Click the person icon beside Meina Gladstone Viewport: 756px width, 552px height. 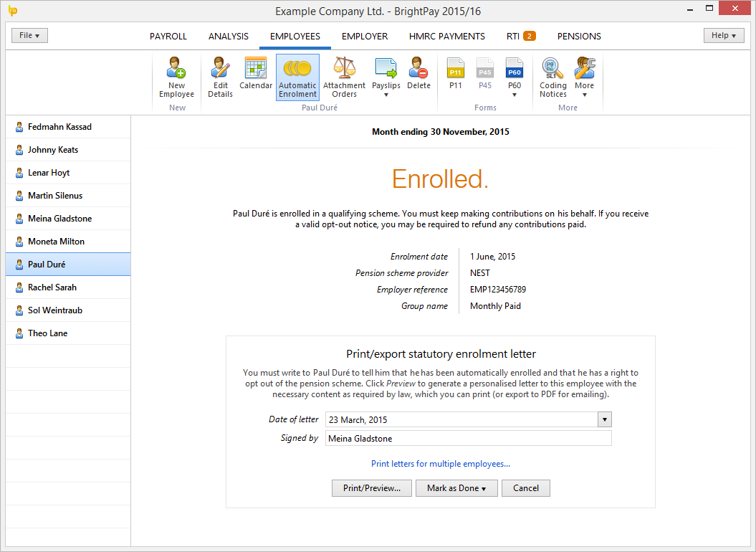pyautogui.click(x=19, y=219)
